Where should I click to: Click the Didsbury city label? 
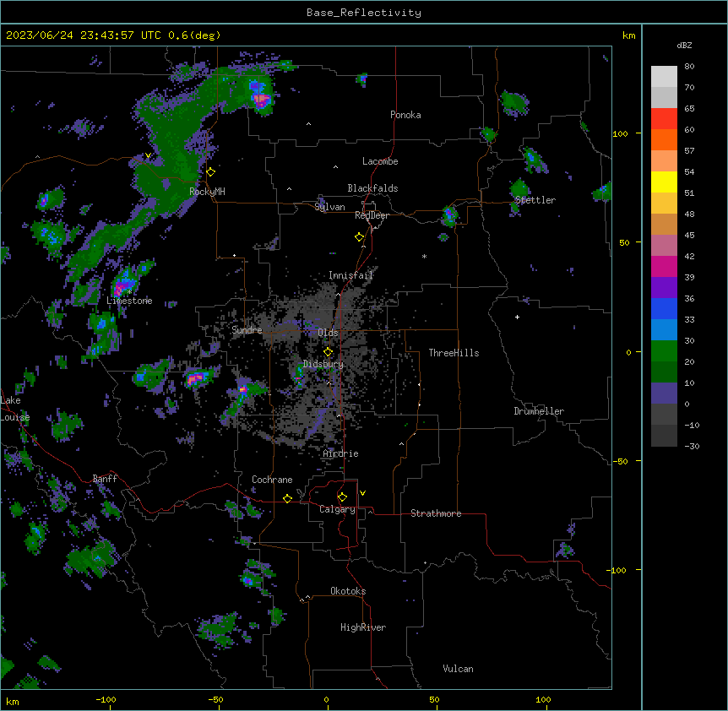[323, 364]
